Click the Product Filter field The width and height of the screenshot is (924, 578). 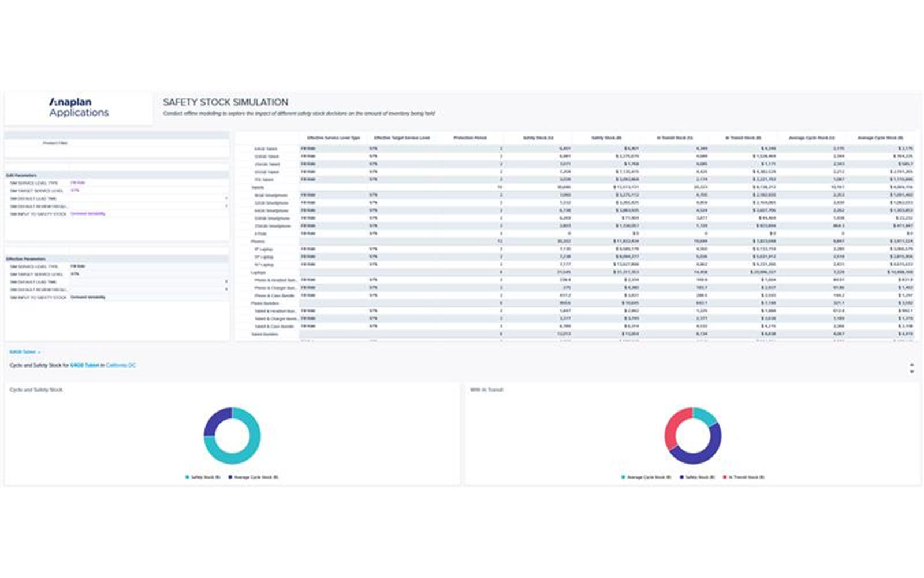click(x=55, y=143)
